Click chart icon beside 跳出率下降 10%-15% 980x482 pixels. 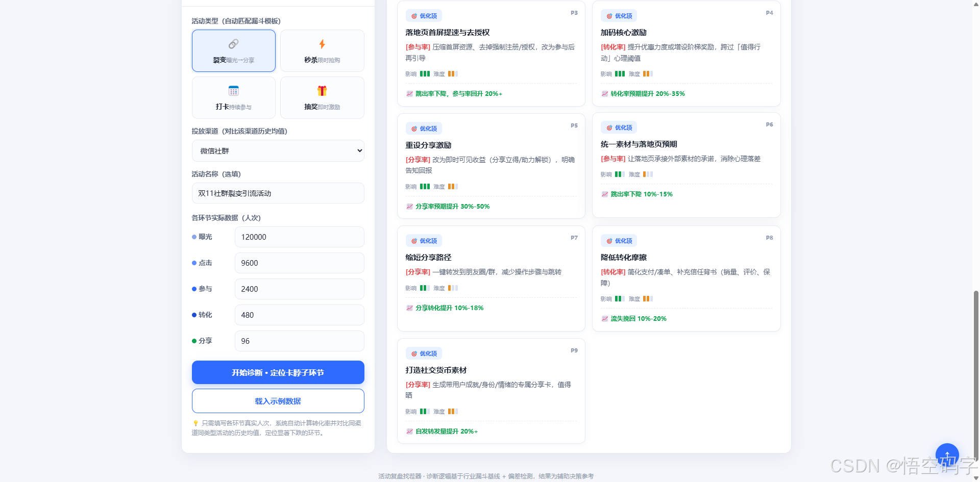605,194
